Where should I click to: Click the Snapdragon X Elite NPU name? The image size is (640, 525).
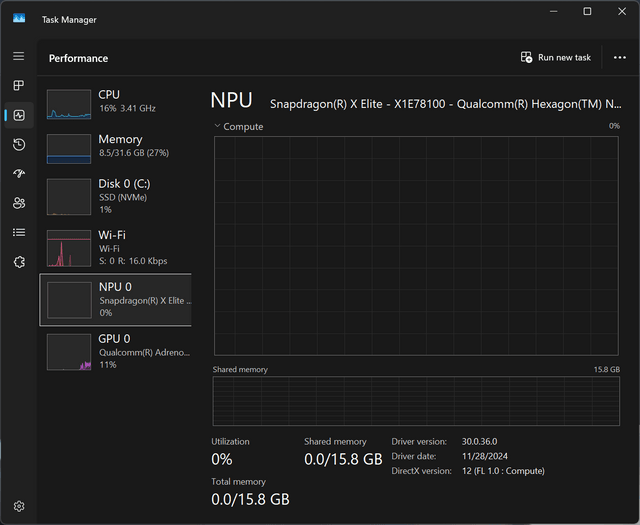click(x=446, y=104)
